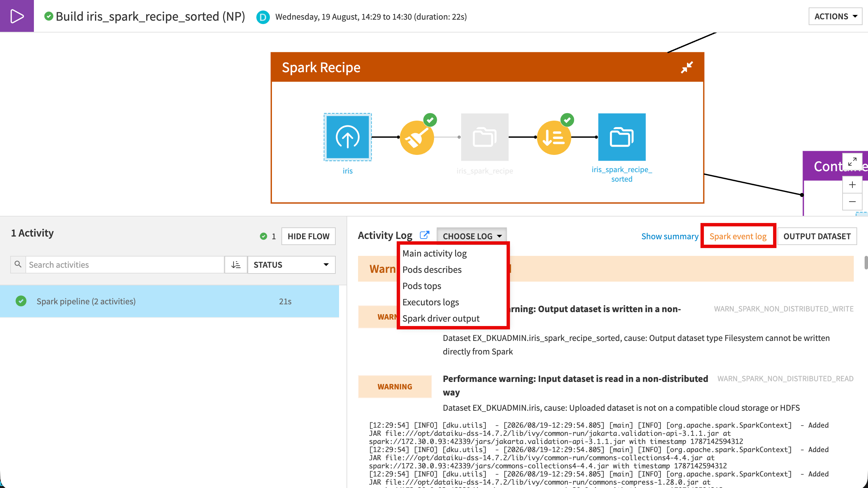Viewport: 868px width, 488px height.
Task: Click the iris dataset label
Action: (348, 171)
